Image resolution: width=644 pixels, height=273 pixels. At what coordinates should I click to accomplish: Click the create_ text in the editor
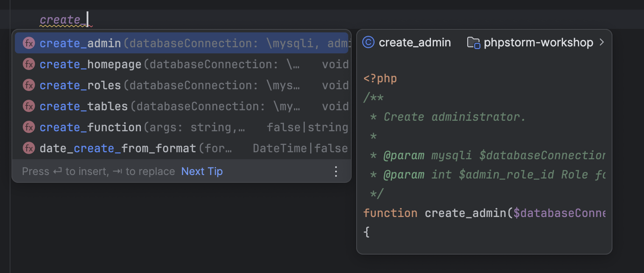click(61, 19)
